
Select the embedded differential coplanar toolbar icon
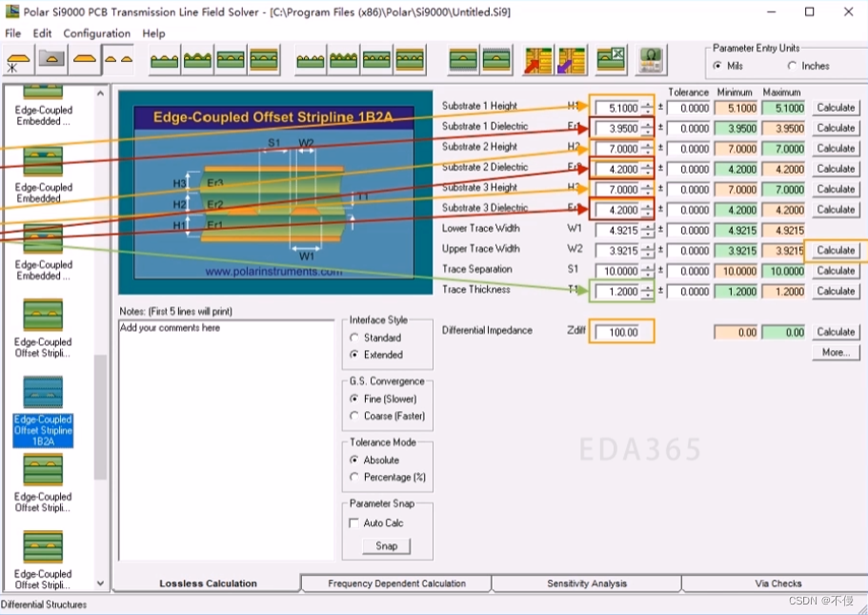377,60
